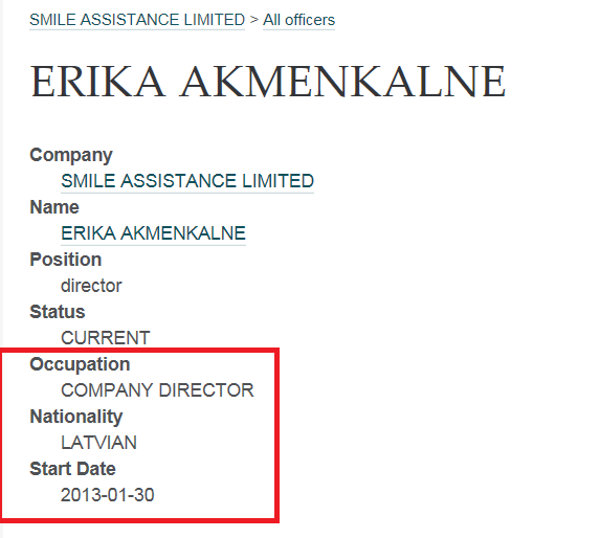Select the Start Date field label
Viewport: 600px width, 538px height.
[72, 468]
